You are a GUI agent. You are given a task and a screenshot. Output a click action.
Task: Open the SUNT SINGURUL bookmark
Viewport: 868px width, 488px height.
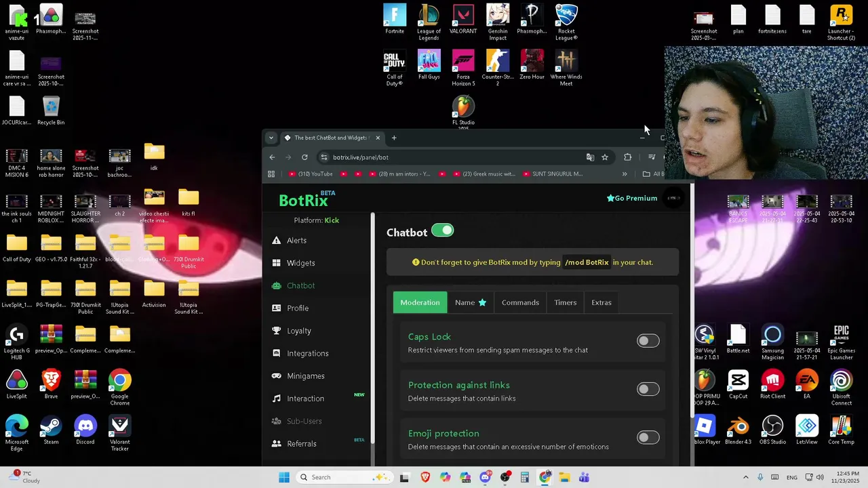coord(553,174)
